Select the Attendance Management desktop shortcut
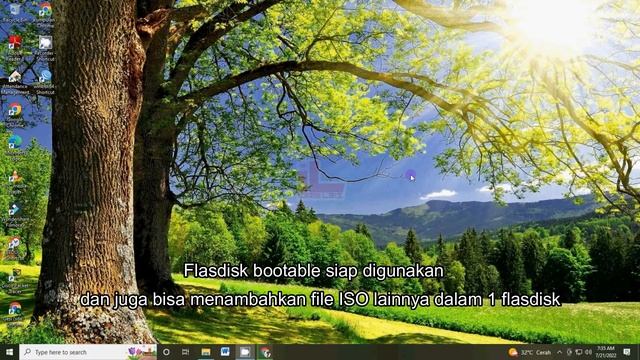This screenshot has width=640, height=360. coord(15,82)
